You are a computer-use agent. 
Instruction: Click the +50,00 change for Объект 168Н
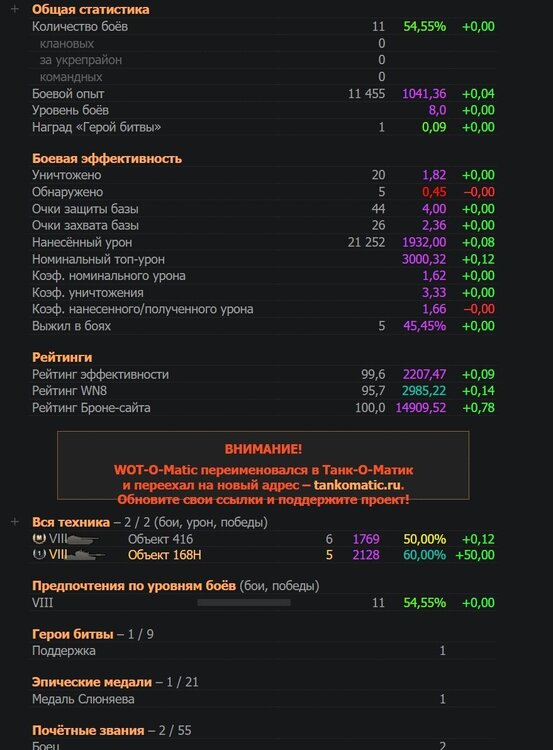tap(475, 555)
